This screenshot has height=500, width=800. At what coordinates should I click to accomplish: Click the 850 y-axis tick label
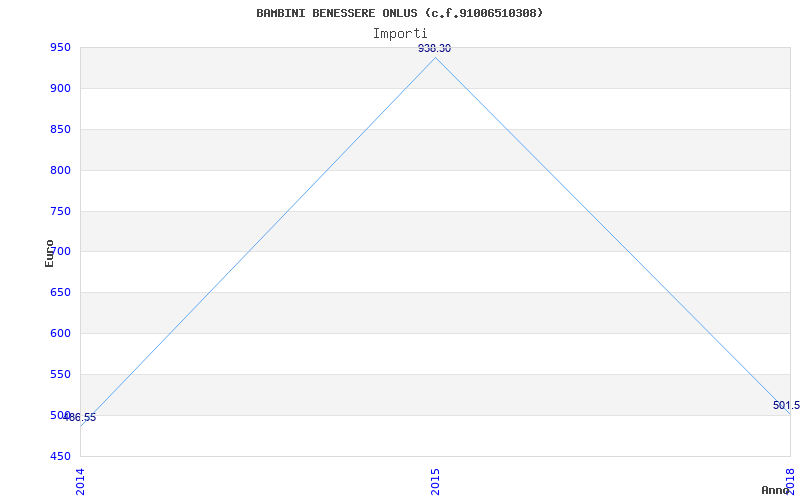[x=59, y=130]
